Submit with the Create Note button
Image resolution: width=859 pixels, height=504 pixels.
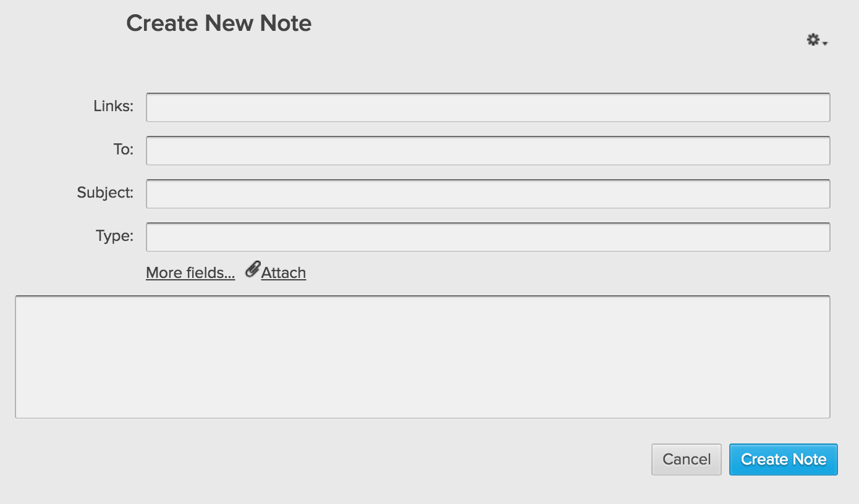(783, 460)
